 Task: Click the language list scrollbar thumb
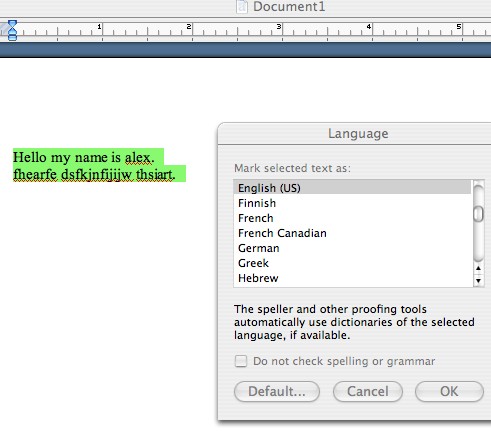(478, 214)
